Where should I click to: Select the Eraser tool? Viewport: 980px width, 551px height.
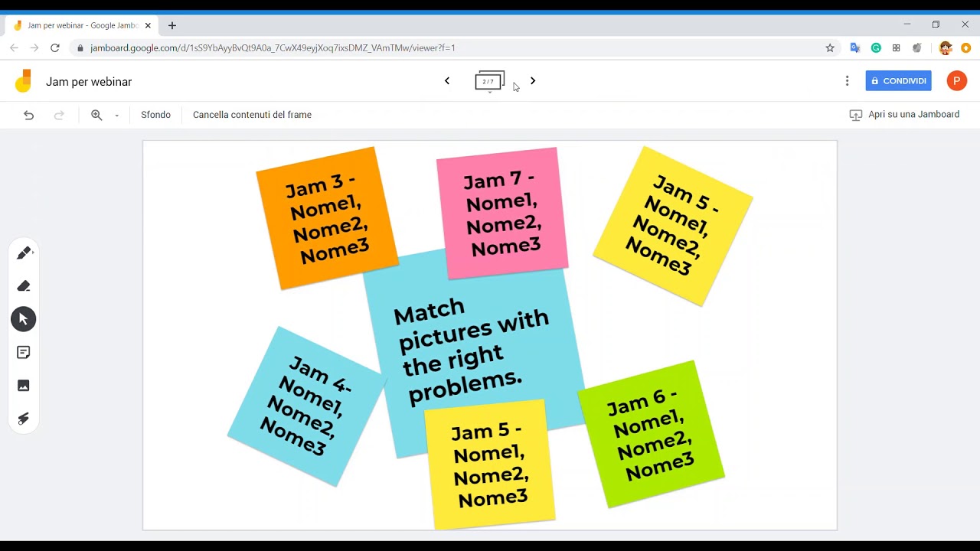point(24,286)
